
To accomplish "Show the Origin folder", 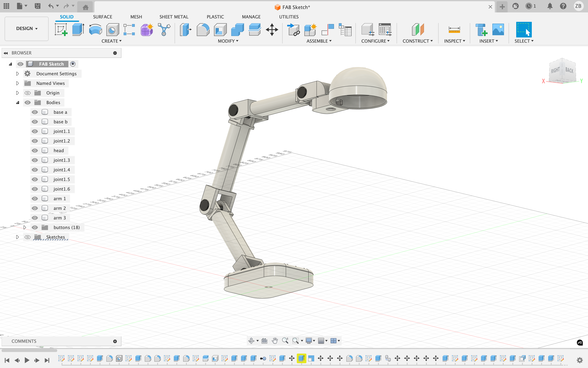I will click(27, 93).
